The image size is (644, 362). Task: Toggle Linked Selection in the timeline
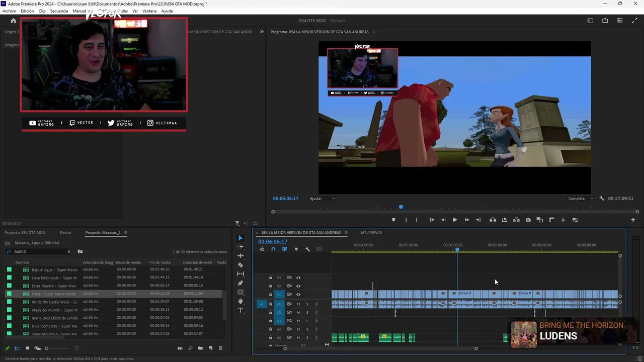click(284, 249)
